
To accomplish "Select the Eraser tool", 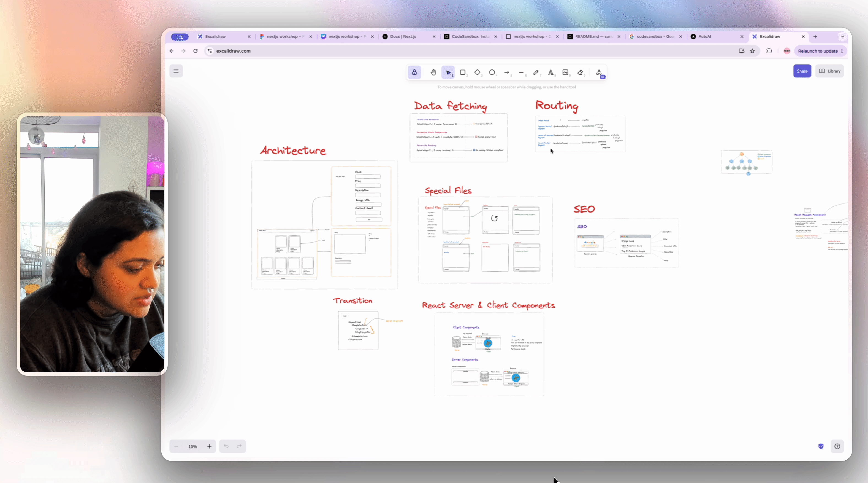I will [580, 73].
